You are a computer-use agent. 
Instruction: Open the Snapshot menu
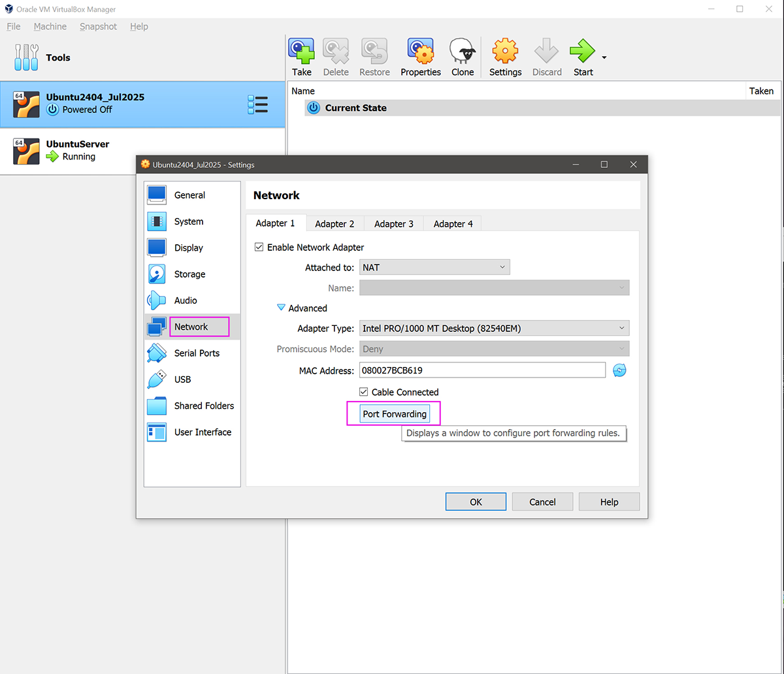tap(99, 27)
